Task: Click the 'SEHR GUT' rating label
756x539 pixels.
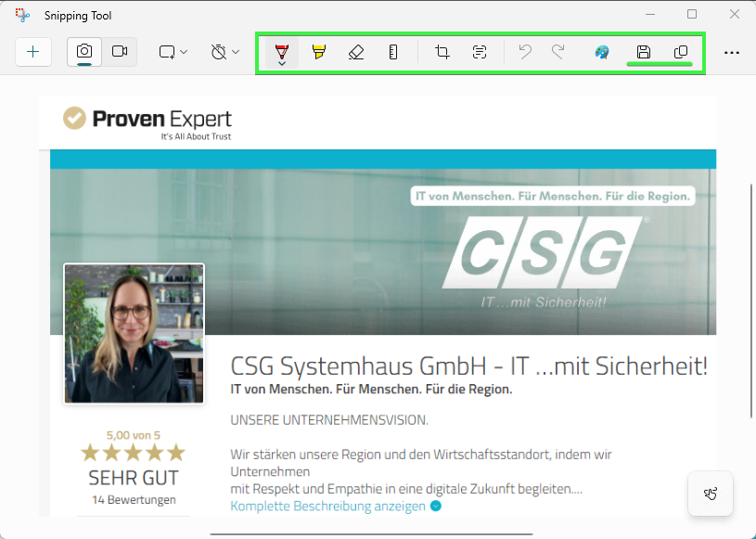Action: tap(134, 479)
